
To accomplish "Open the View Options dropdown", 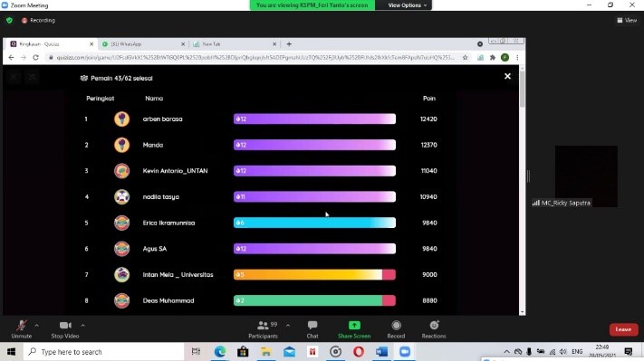I will click(407, 5).
